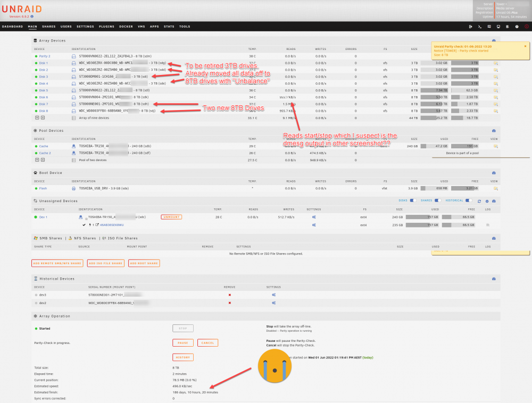Remove historical device dev2
This screenshot has height=403, width=532.
(230, 303)
